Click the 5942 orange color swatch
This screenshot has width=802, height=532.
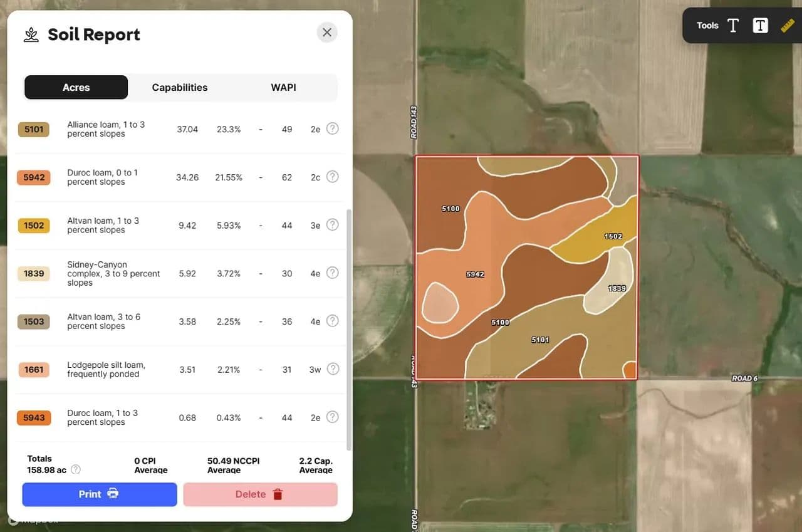(x=34, y=177)
